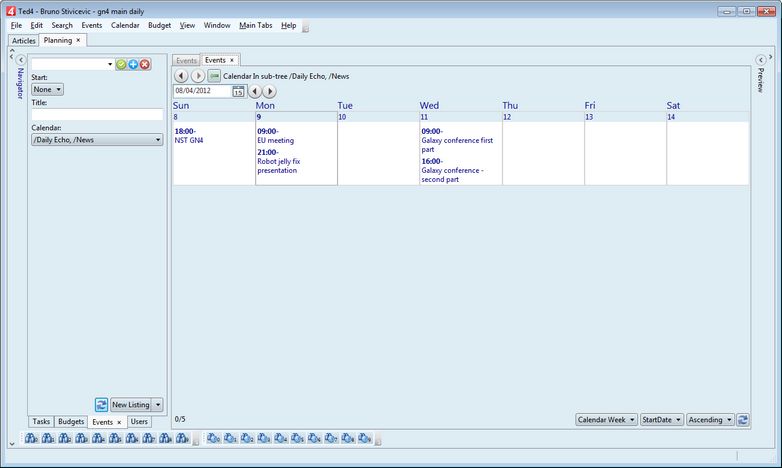Image resolution: width=782 pixels, height=468 pixels.
Task: Expand the Preview pane round arrow
Action: [x=761, y=60]
